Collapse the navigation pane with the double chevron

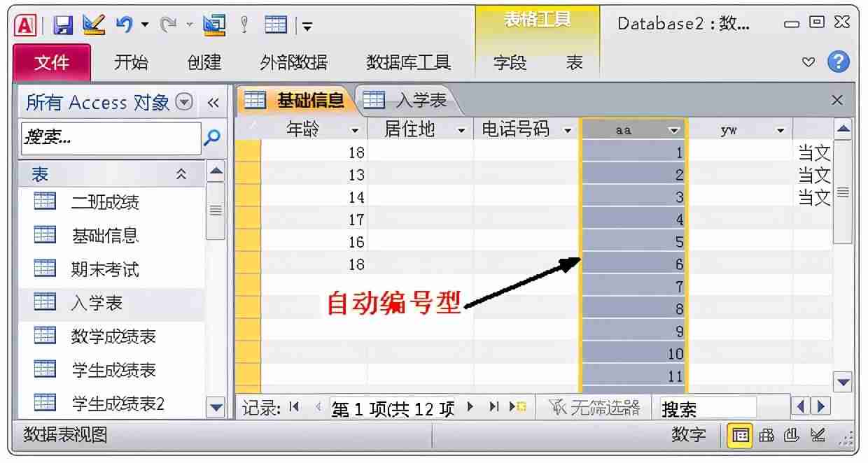[x=213, y=103]
